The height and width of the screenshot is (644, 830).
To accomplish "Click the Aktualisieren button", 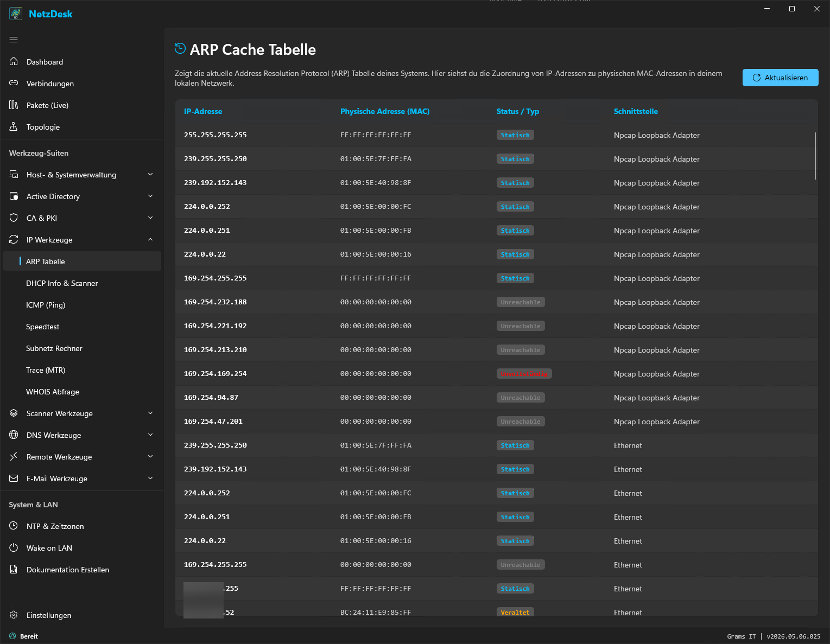I will 780,78.
